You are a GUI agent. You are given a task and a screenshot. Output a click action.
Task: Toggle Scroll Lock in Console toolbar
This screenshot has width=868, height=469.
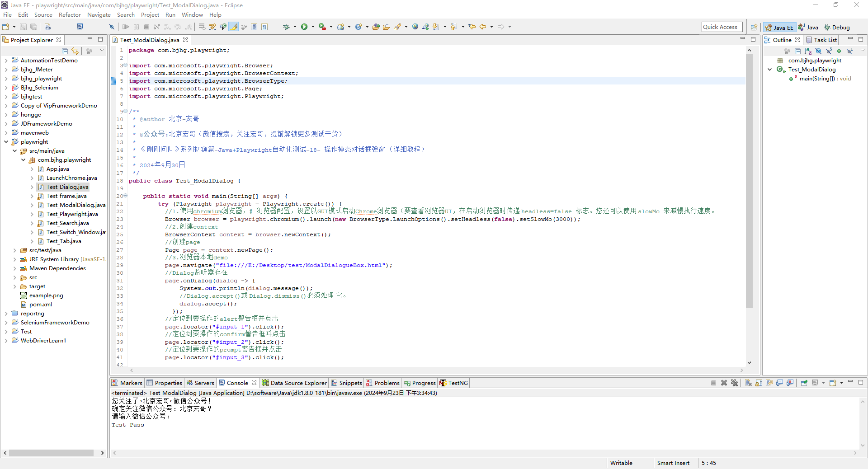[x=759, y=383]
